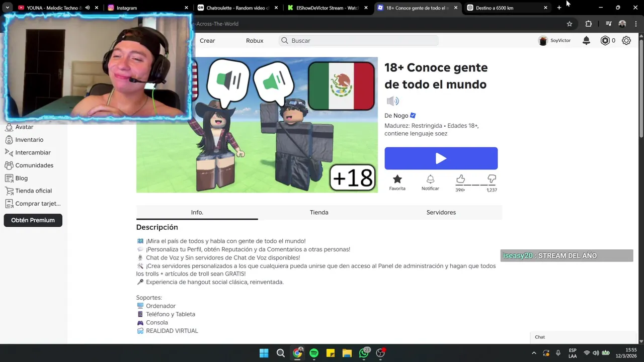644x362 pixels.
Task: Select the Servidores tab
Action: click(441, 212)
